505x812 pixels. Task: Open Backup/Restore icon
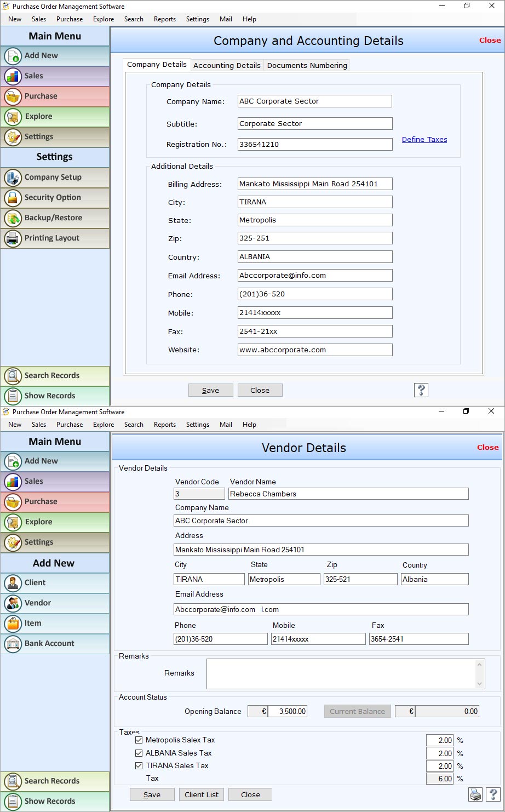click(13, 218)
